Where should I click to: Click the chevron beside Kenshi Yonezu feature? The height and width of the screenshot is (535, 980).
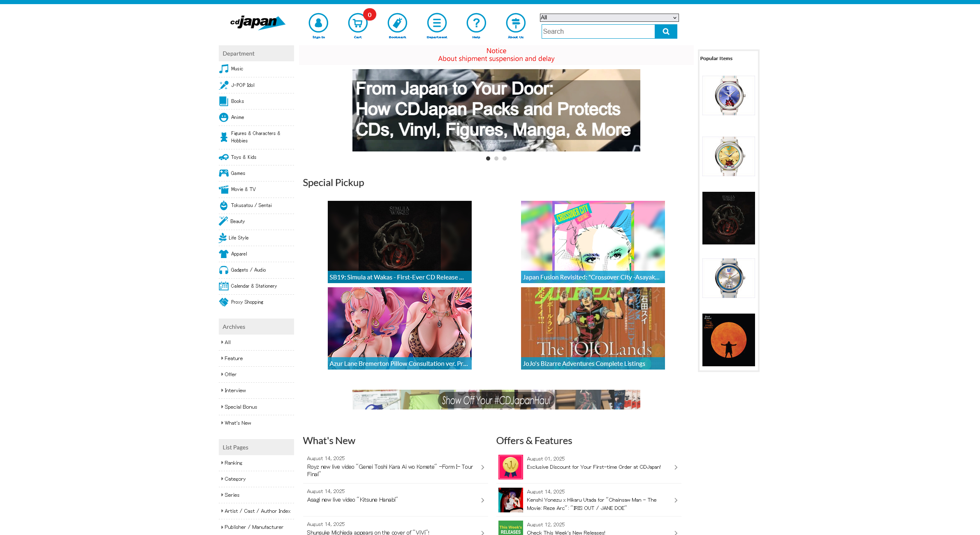[x=676, y=500]
